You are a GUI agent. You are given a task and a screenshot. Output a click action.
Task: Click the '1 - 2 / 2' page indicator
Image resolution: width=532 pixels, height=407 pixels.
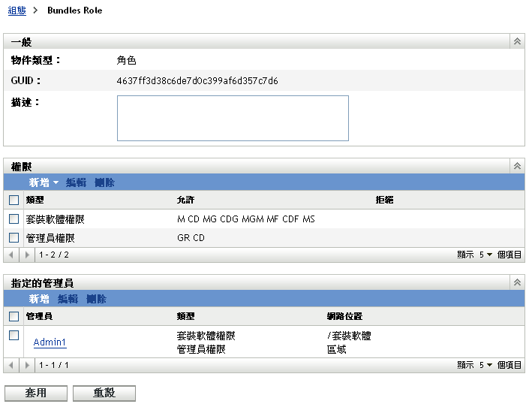54,255
